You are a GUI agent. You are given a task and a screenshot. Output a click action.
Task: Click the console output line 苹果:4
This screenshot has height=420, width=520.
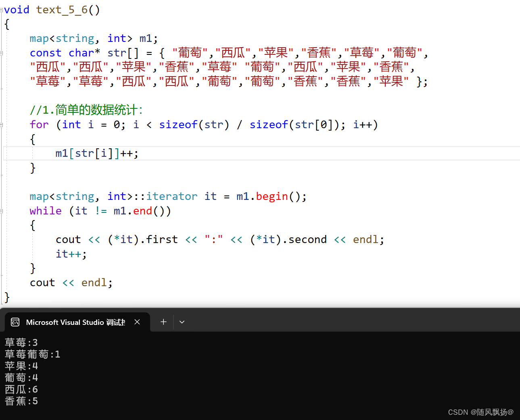pos(21,366)
